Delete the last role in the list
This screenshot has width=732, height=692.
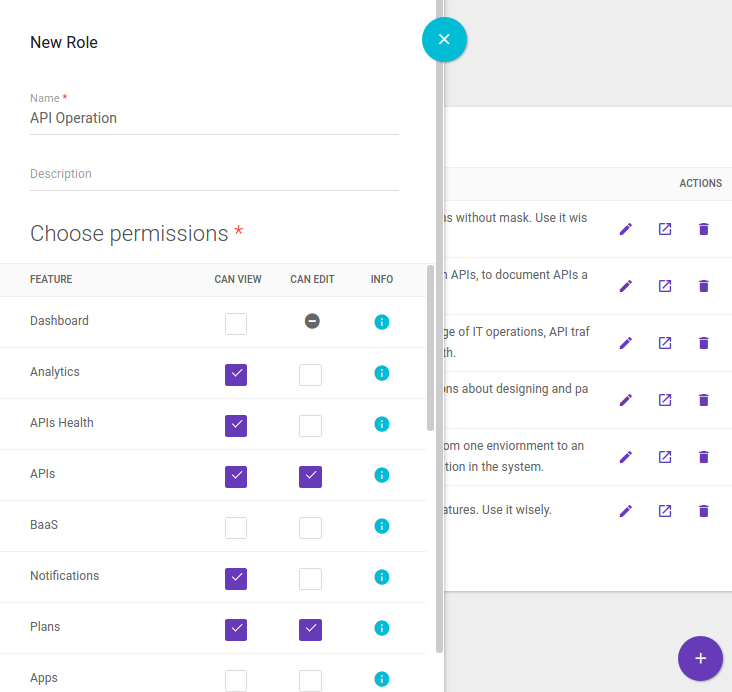click(703, 511)
